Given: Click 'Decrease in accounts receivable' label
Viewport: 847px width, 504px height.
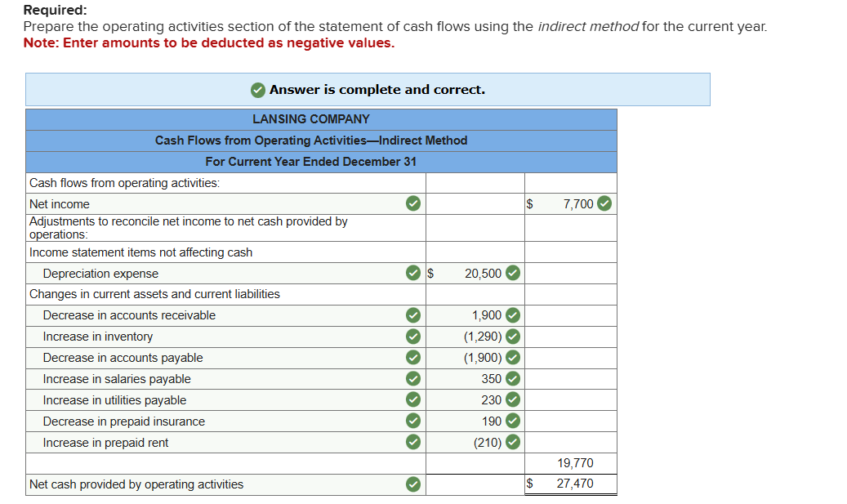Looking at the screenshot, I should [x=129, y=315].
